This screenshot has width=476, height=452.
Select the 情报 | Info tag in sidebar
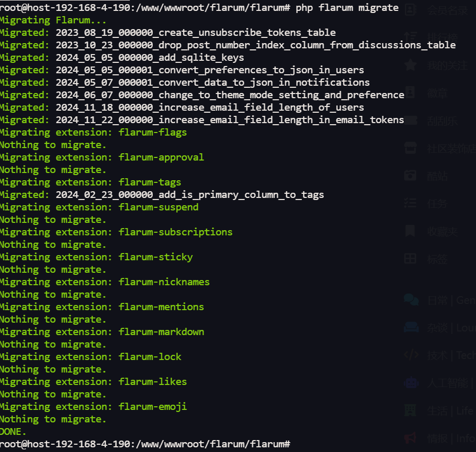[x=451, y=438]
